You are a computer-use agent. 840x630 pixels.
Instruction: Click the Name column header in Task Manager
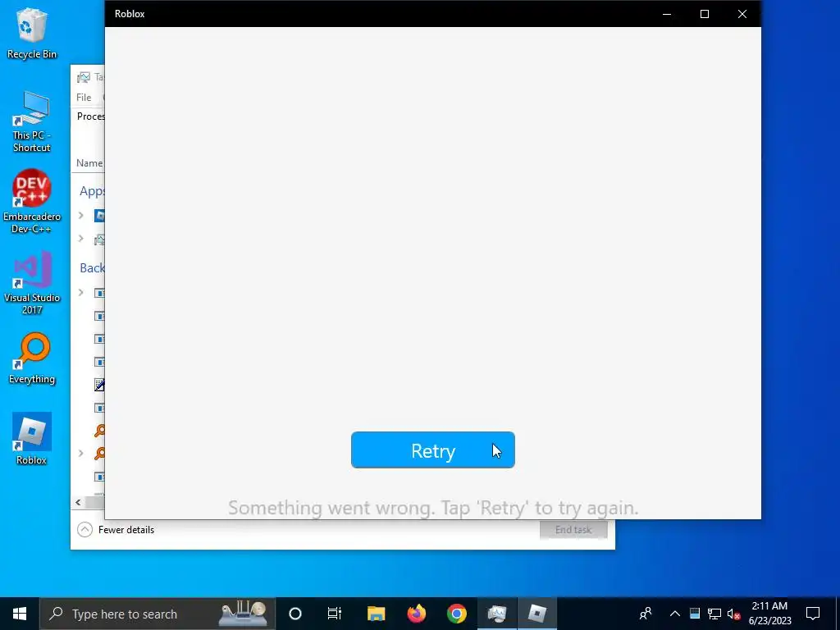click(89, 163)
